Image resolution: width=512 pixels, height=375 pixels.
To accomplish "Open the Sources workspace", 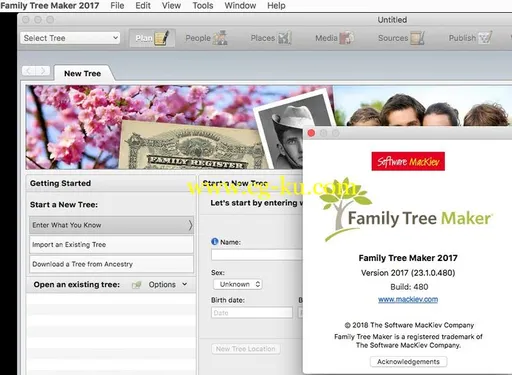I will pos(401,38).
